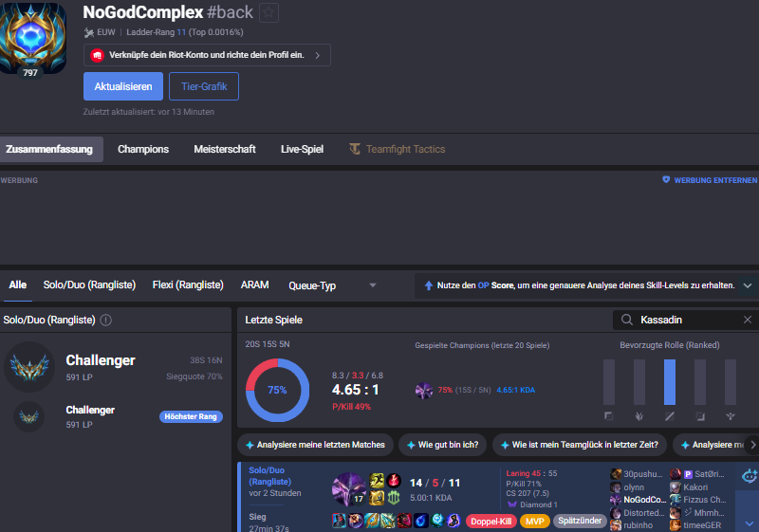Click the green secondary rune tree icon
759x532 pixels.
point(394,497)
